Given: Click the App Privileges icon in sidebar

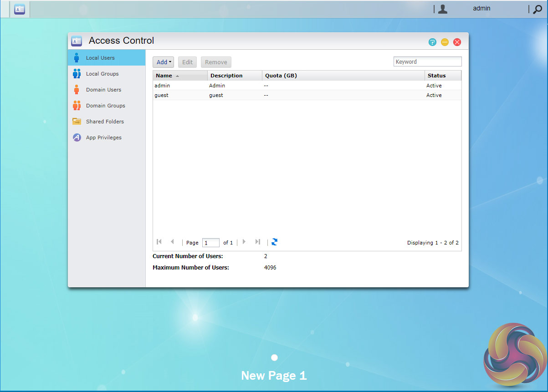Looking at the screenshot, I should (77, 137).
